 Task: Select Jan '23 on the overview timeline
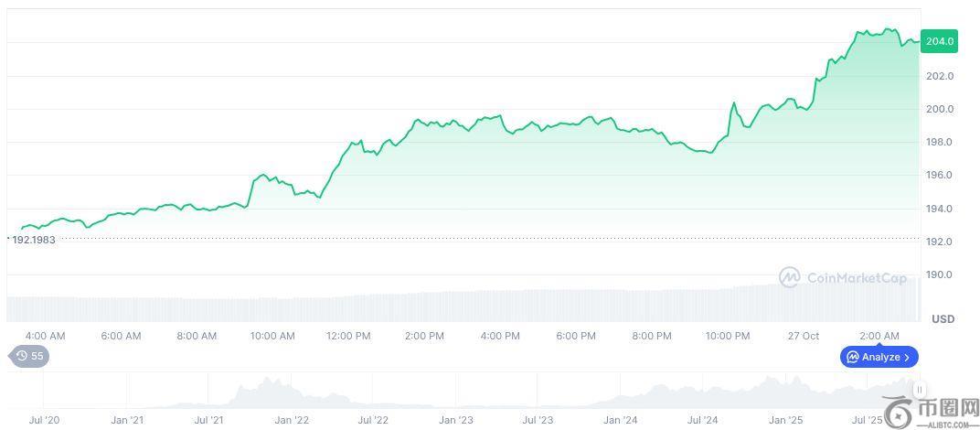[x=455, y=420]
